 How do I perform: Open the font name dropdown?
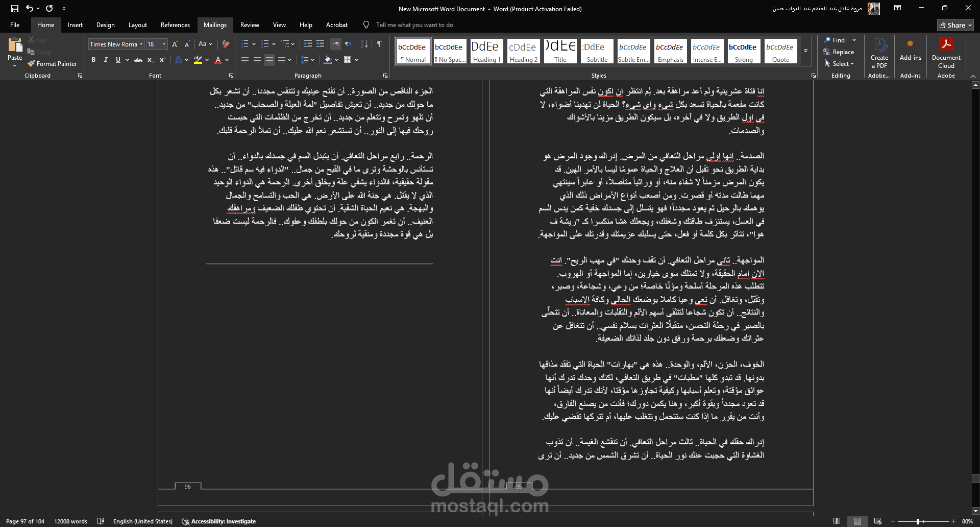141,44
